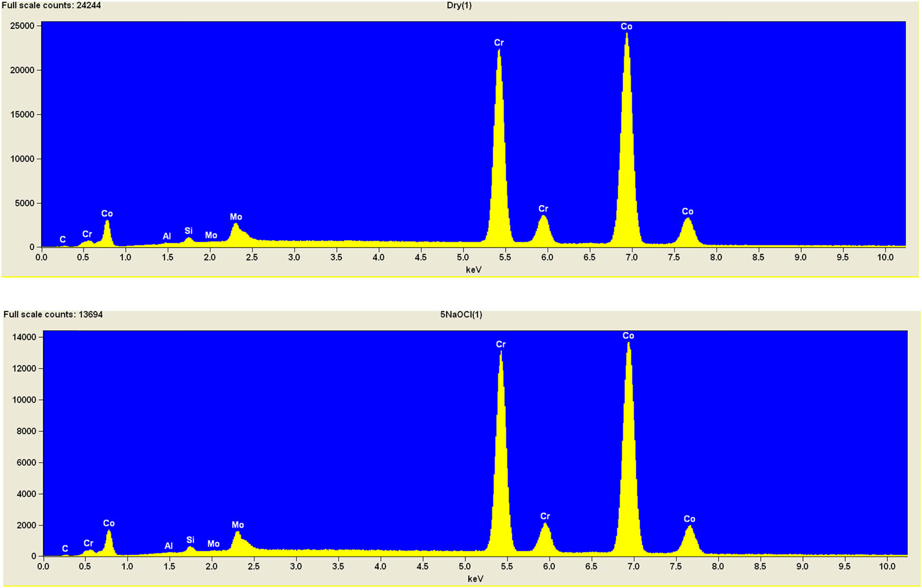Viewport: 922px width, 588px height.
Task: Click the Dry(1) spectrum title
Action: point(459,5)
